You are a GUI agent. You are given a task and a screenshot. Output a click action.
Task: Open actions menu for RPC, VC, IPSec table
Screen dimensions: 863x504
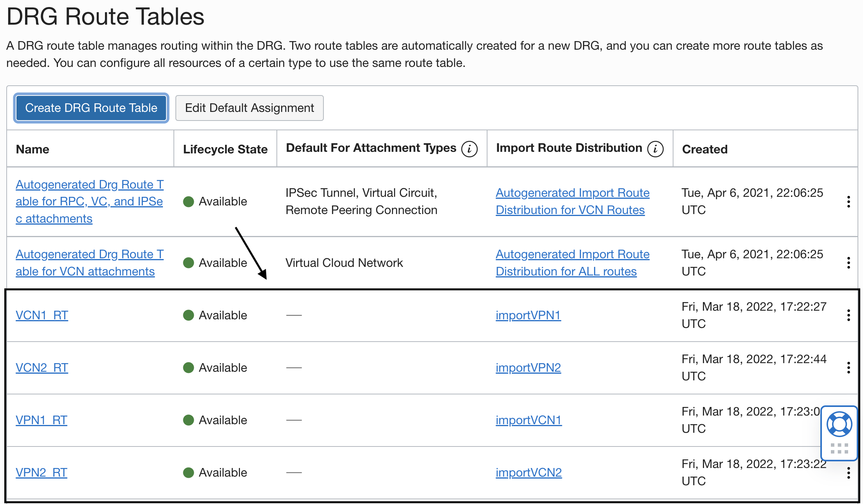(x=848, y=202)
